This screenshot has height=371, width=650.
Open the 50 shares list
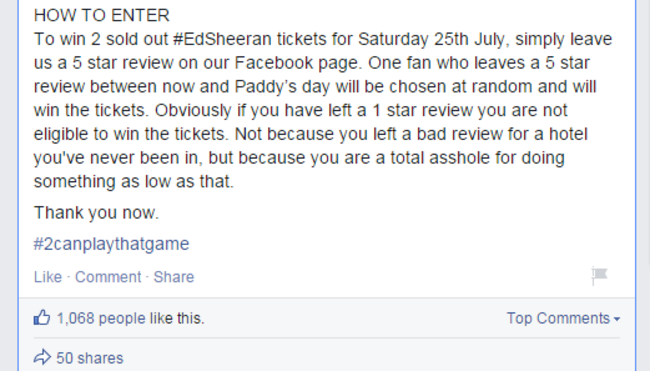tap(90, 358)
